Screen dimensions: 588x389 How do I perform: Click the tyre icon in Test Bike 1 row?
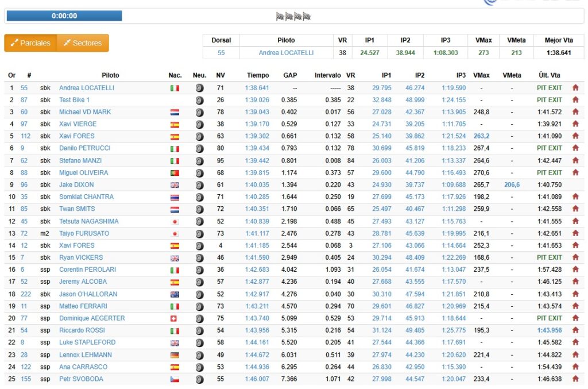click(199, 100)
